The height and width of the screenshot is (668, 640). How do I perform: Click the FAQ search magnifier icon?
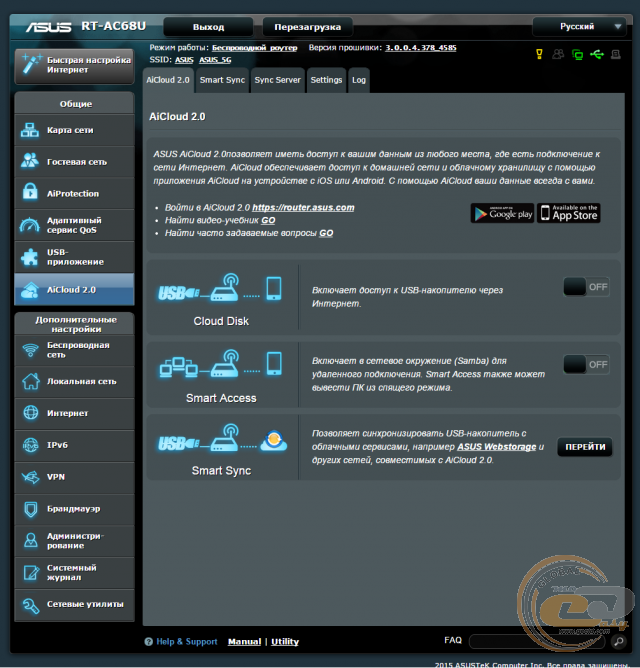click(619, 641)
